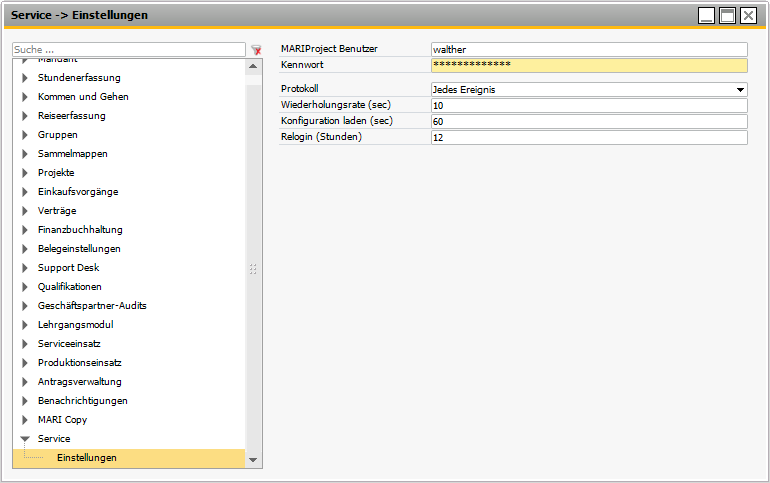770x483 pixels.
Task: Expand the Benachrichtigungen node arrow
Action: pyautogui.click(x=25, y=401)
